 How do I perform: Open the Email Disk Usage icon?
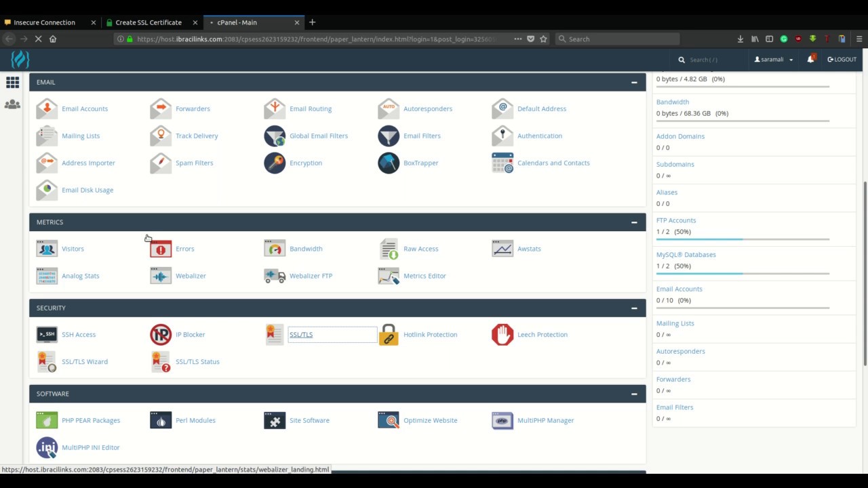pyautogui.click(x=47, y=190)
